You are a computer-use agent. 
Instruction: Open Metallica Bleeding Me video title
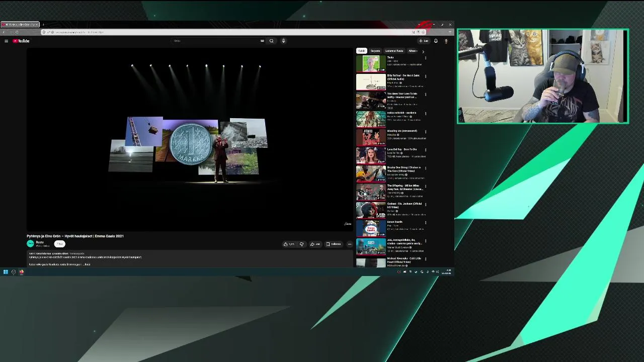[402, 131]
